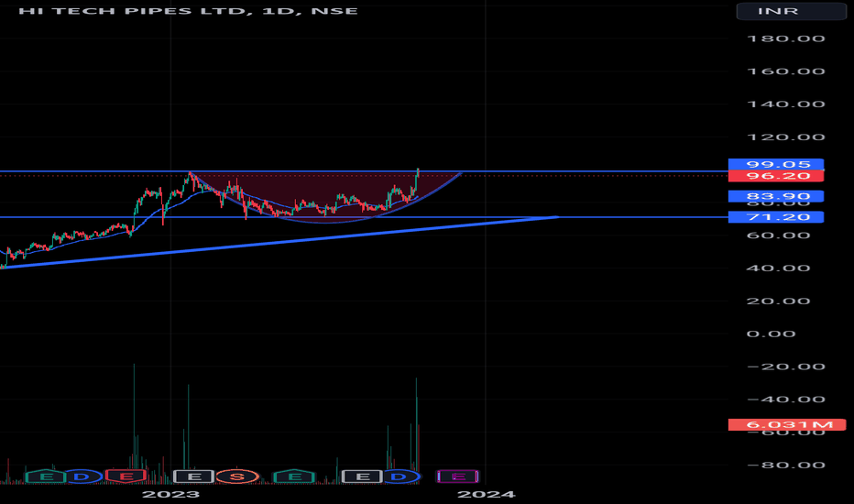
Task: Open the purple upcoming earnings E marker
Action: point(457,477)
